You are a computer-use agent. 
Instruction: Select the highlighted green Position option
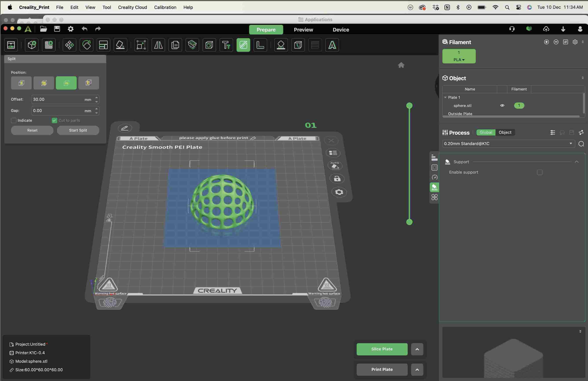coord(66,83)
